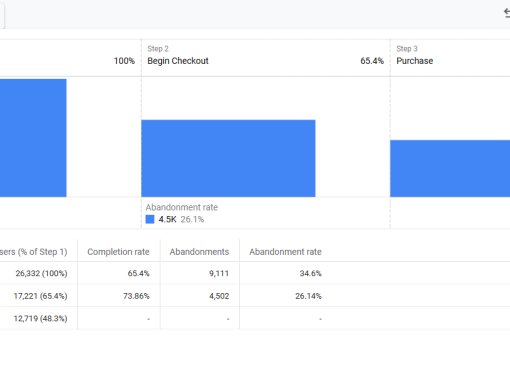510x382 pixels.
Task: Click the Completion rate column header
Action: pos(118,252)
